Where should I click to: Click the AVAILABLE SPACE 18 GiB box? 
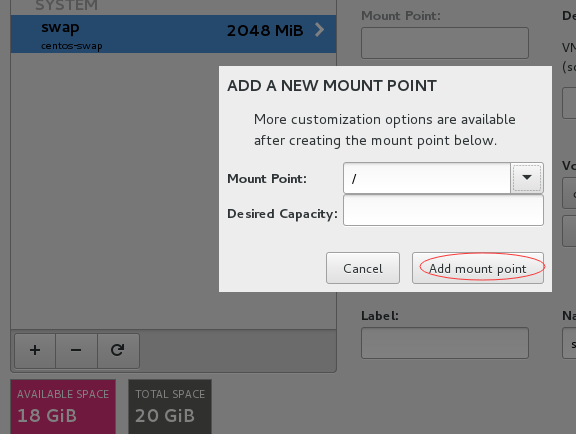63,406
